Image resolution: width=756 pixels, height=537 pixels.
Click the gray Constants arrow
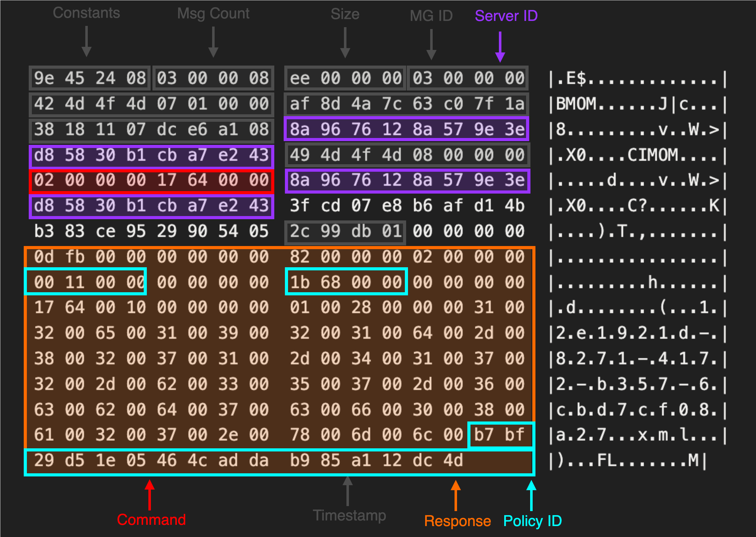point(86,41)
